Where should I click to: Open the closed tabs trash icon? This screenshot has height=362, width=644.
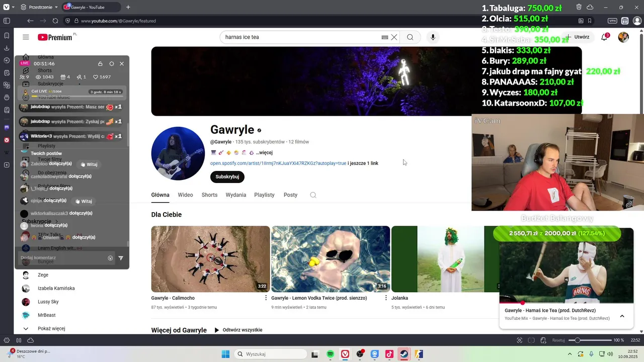(x=579, y=7)
